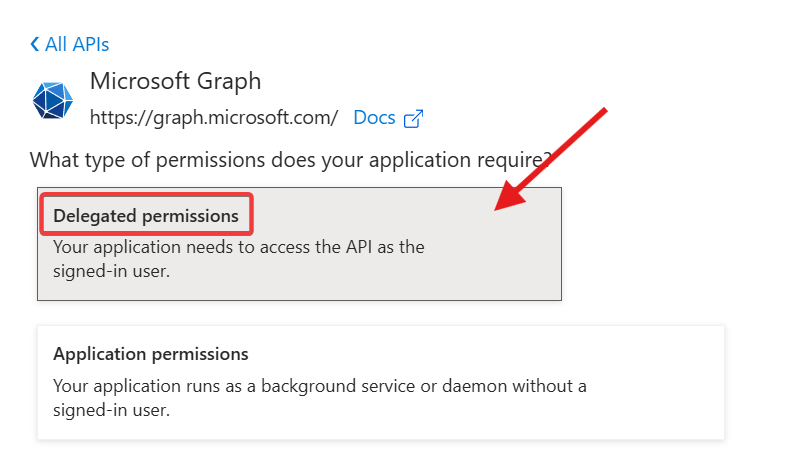Select the Delegated permissions heading

146,216
